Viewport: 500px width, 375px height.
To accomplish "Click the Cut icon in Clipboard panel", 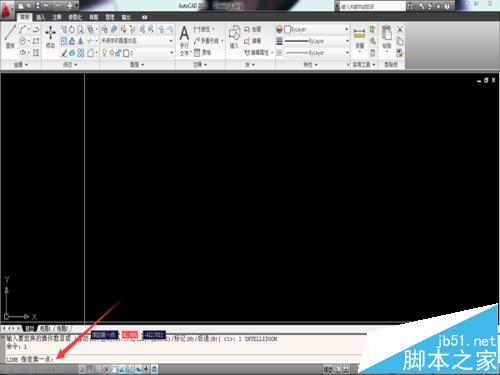I will tap(400, 29).
